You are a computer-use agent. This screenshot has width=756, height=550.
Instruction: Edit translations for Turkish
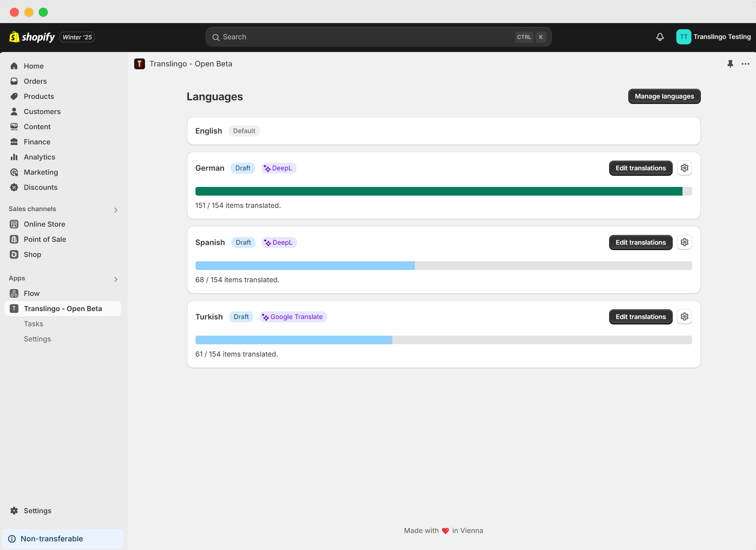pyautogui.click(x=640, y=317)
